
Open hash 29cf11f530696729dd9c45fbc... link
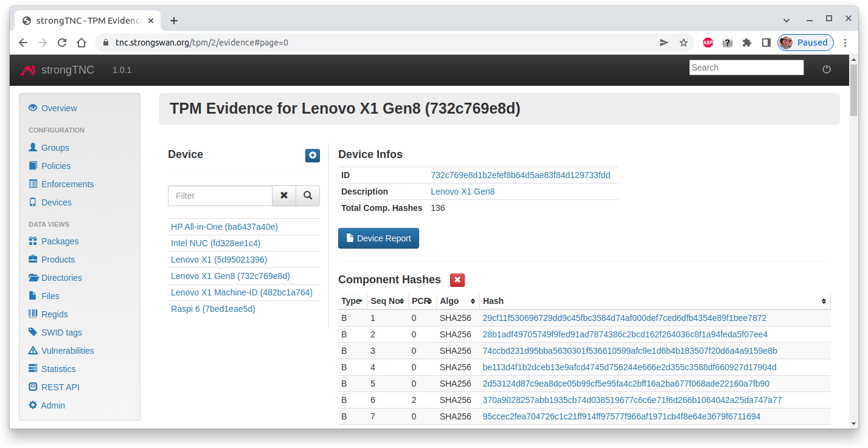pyautogui.click(x=624, y=318)
